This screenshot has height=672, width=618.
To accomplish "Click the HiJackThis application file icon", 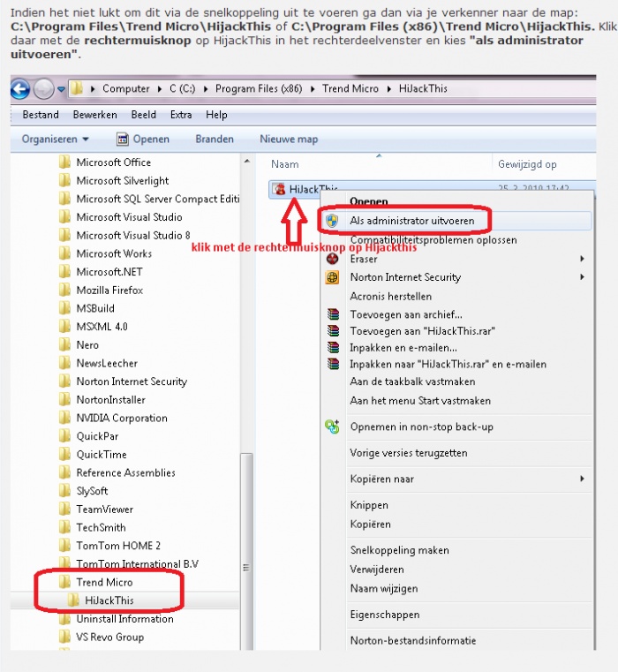I will pyautogui.click(x=280, y=189).
